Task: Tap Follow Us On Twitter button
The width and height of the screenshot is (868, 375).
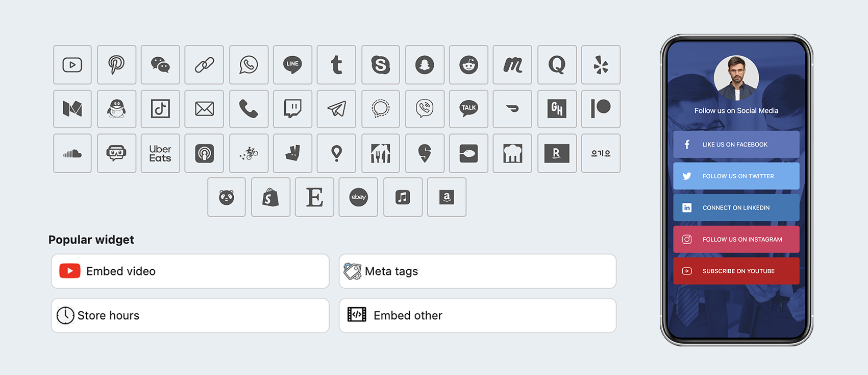Action: tap(736, 176)
